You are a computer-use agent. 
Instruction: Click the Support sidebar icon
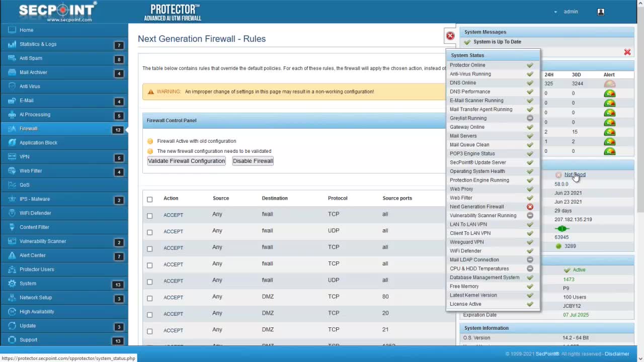[12, 340]
